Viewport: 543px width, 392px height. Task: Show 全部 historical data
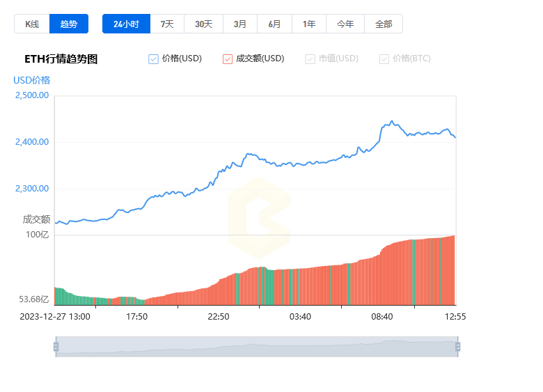[384, 24]
